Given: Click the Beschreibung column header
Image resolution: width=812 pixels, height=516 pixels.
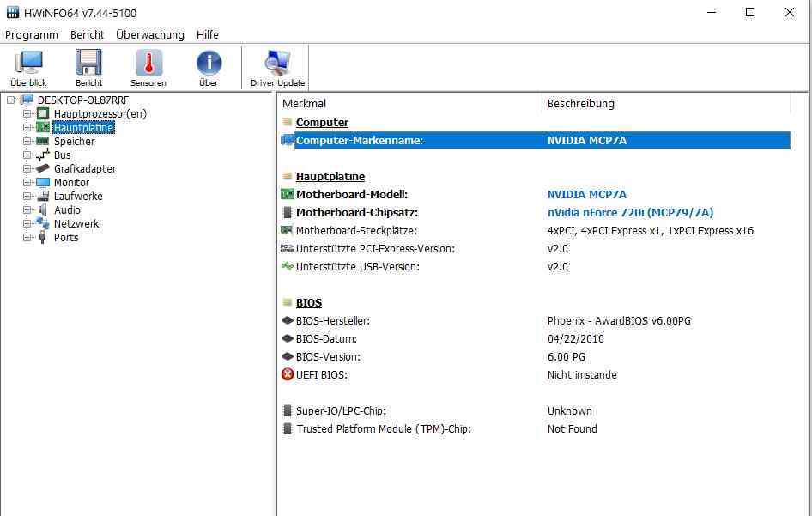Looking at the screenshot, I should click(666, 103).
